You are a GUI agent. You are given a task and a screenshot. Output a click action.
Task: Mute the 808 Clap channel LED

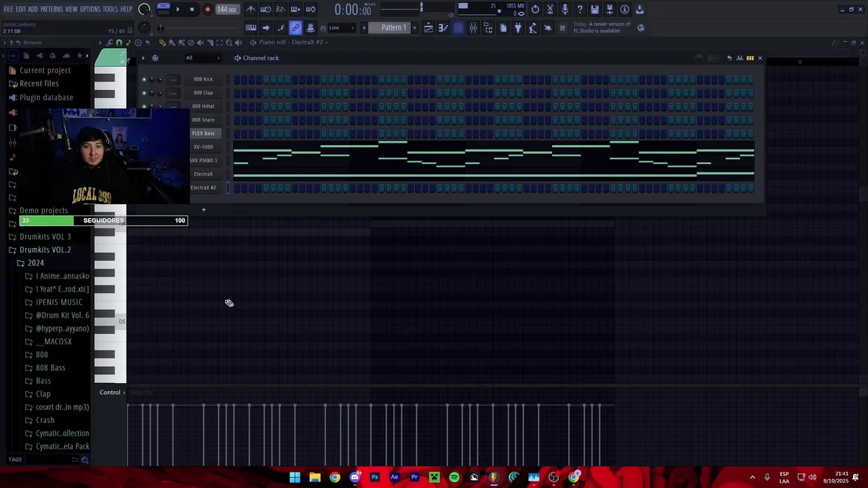144,93
